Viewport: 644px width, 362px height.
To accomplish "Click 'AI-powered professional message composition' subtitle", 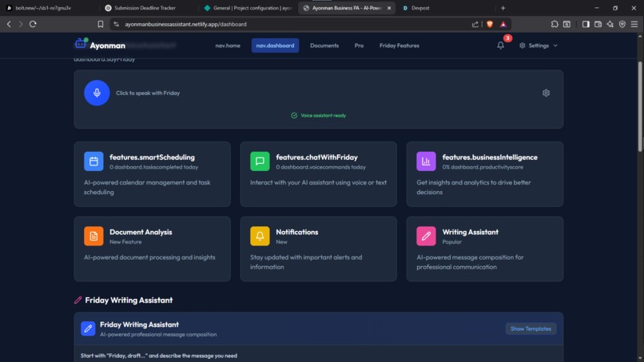I will [158, 335].
